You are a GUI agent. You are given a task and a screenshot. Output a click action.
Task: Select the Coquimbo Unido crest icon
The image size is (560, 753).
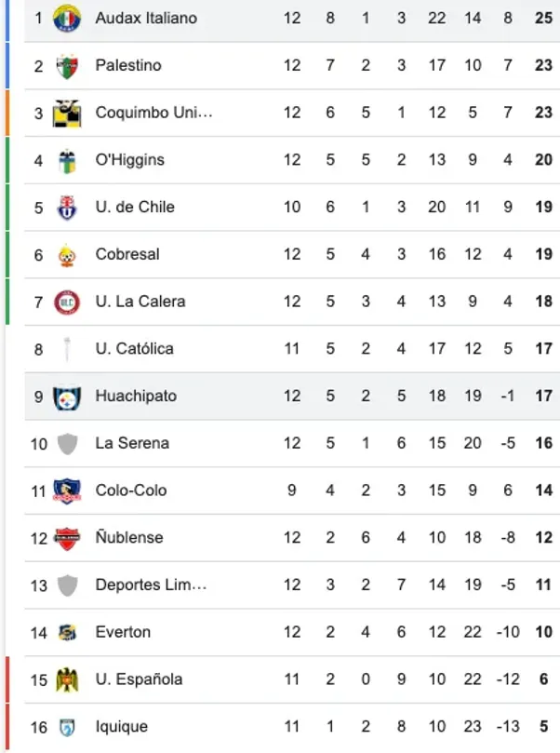(x=67, y=113)
